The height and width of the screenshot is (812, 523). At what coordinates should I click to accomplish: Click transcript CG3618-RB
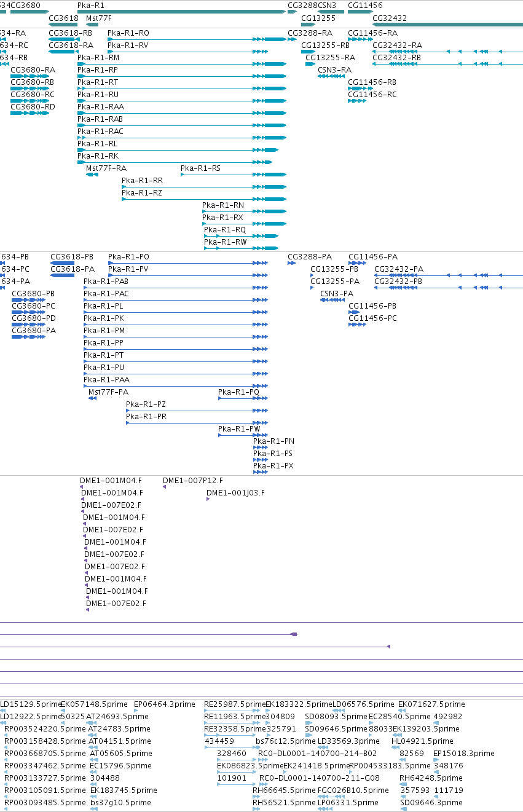pyautogui.click(x=71, y=33)
